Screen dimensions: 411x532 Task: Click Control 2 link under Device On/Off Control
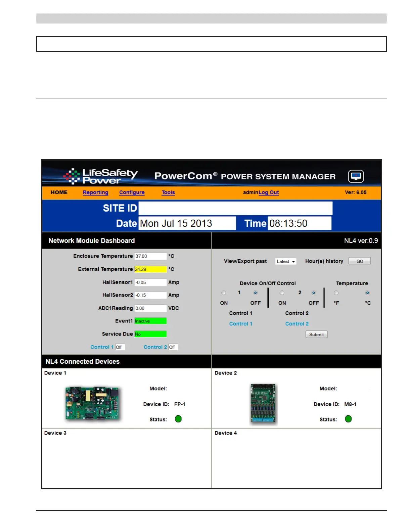click(x=297, y=324)
